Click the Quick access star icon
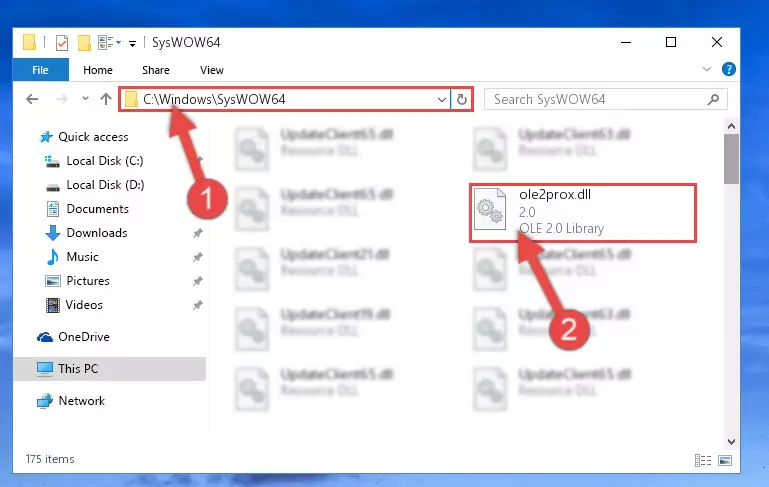769x487 pixels. [46, 137]
